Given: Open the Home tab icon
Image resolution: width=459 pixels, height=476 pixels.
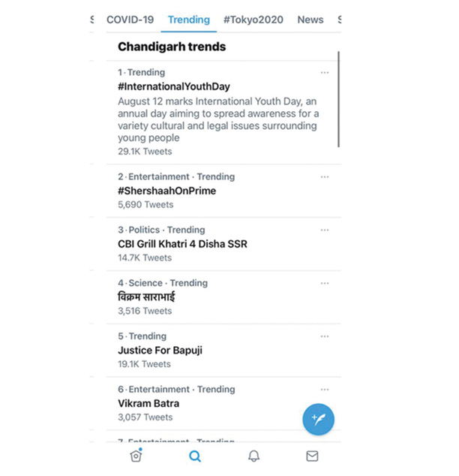Looking at the screenshot, I should (x=136, y=456).
